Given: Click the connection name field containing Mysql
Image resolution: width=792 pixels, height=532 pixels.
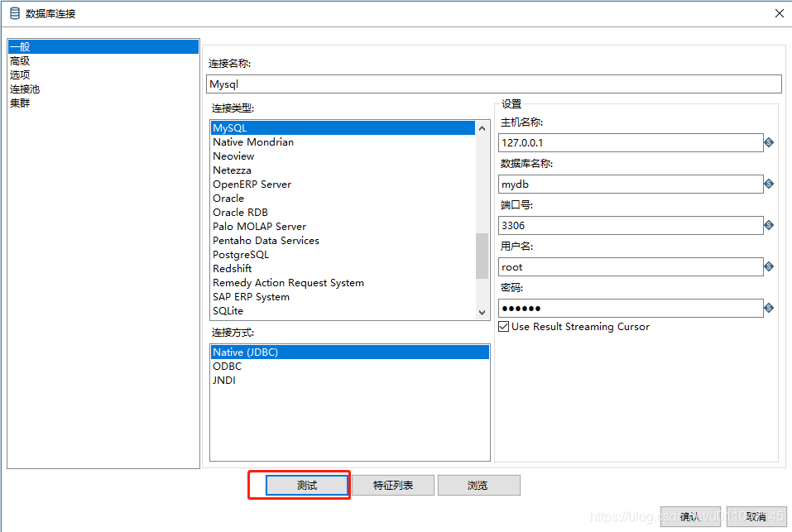Looking at the screenshot, I should click(494, 84).
